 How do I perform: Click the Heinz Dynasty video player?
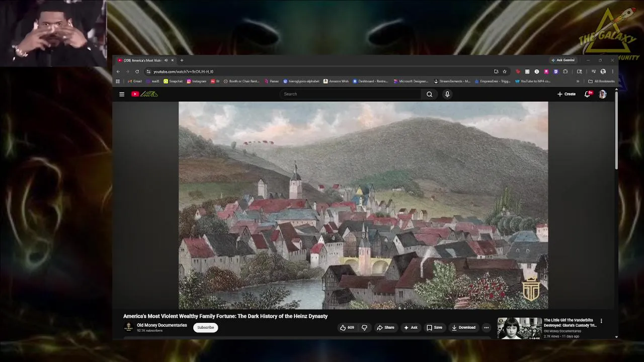(363, 205)
